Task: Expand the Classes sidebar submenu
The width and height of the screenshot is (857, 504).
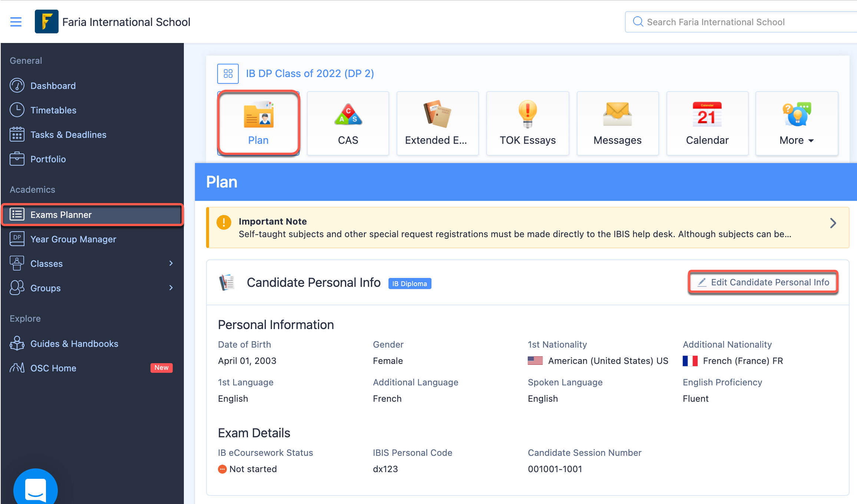Action: (171, 263)
